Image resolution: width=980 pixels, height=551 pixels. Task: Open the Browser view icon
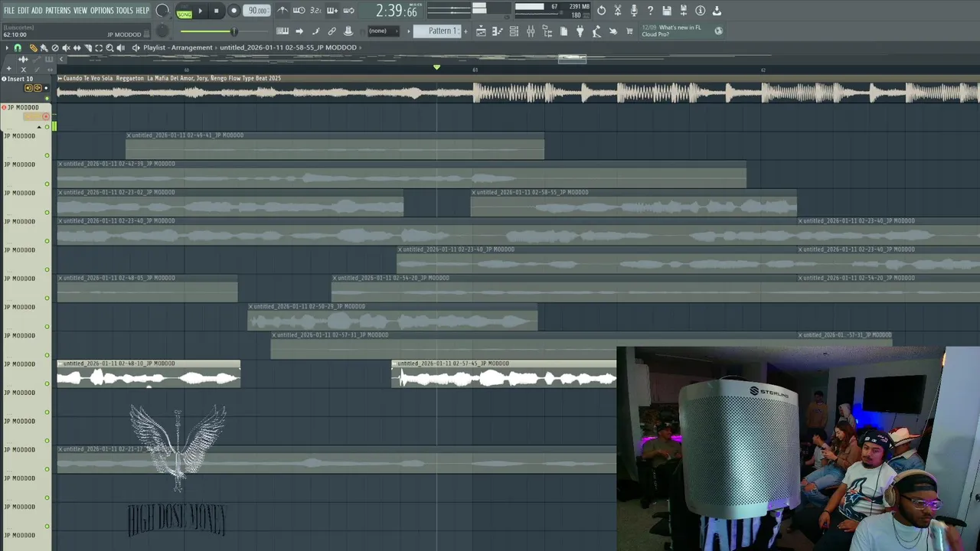pos(547,31)
